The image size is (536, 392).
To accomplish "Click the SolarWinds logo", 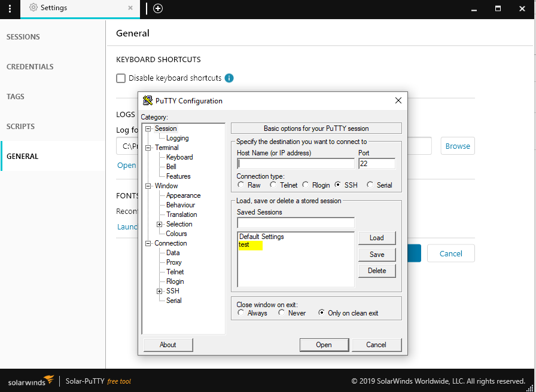I will [31, 381].
